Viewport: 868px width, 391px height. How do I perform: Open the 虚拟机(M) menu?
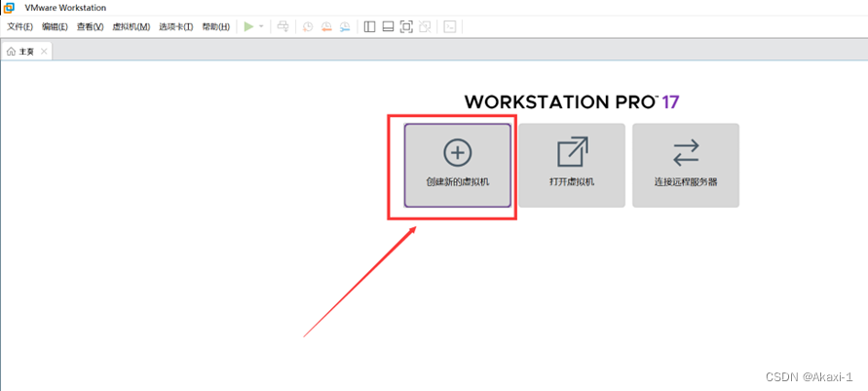pos(132,26)
